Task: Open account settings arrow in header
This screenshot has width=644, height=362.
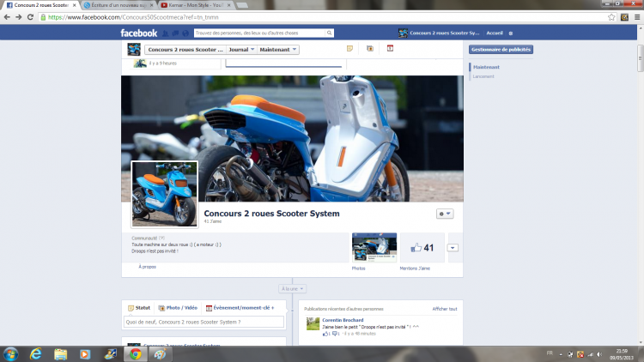Action: coord(511,33)
